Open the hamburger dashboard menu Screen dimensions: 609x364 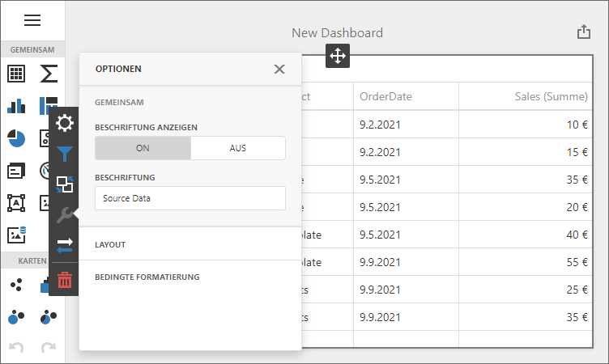(x=32, y=19)
